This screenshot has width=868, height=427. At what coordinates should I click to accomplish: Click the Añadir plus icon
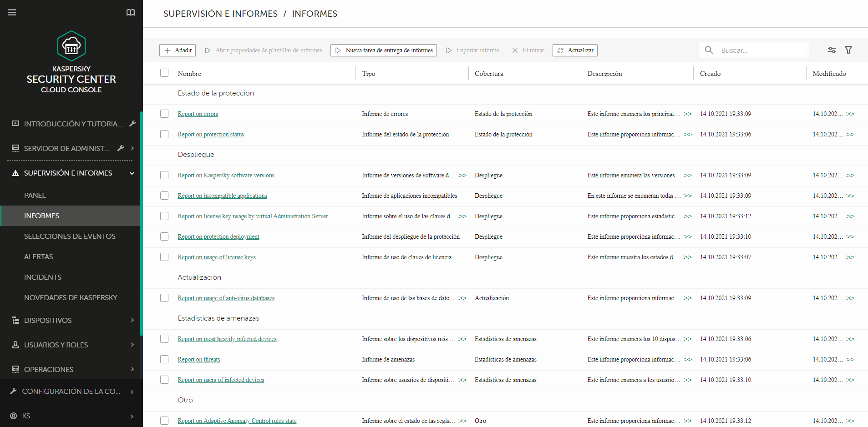coord(168,50)
